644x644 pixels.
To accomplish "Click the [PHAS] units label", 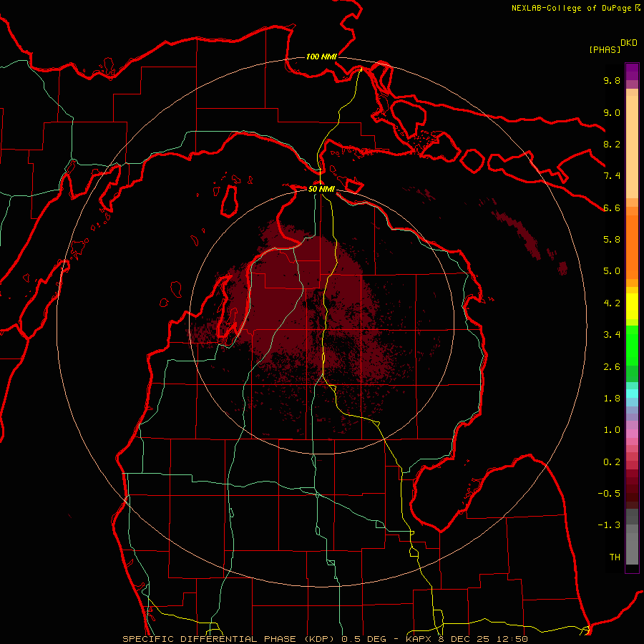I will [605, 50].
